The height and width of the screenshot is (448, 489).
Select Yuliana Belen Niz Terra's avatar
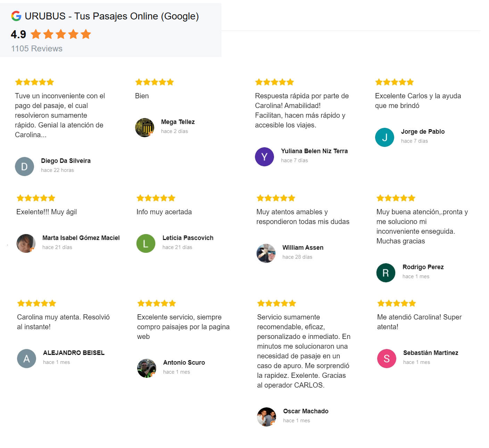tap(265, 157)
